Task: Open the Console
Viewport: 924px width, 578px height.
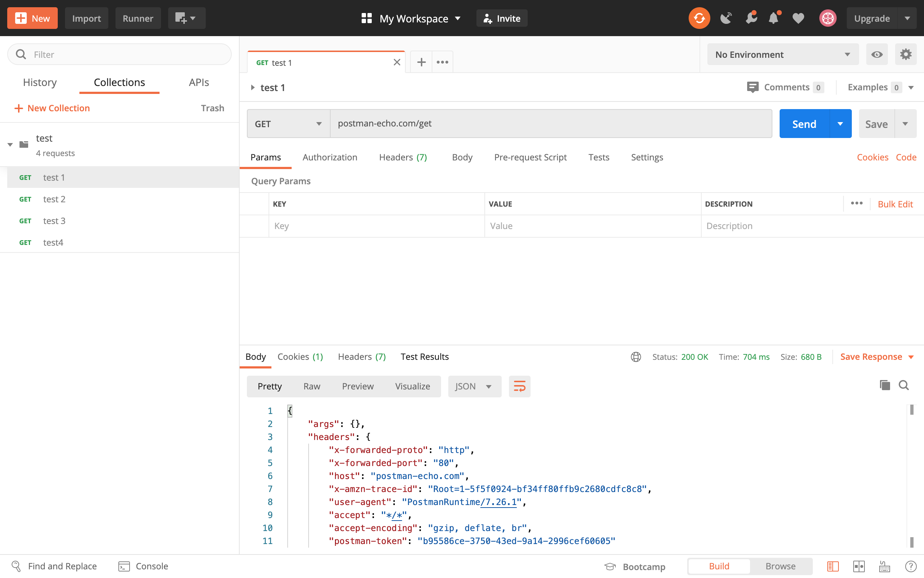Action: click(143, 566)
